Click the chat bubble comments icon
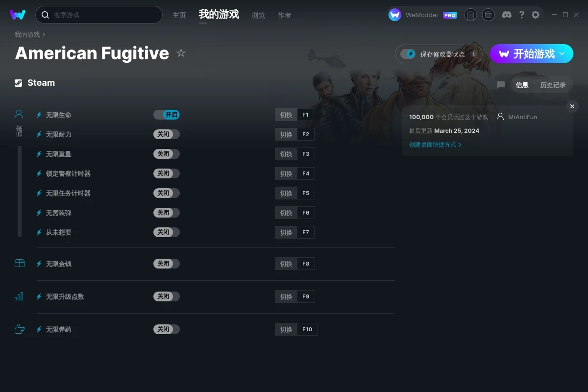Image resolution: width=588 pixels, height=392 pixels. 501,85
